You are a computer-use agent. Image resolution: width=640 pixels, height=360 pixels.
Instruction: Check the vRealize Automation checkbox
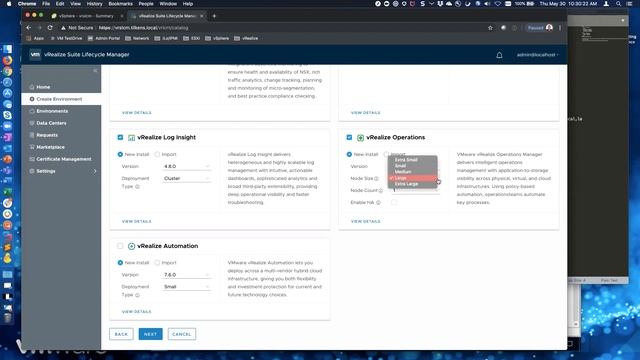pos(120,246)
